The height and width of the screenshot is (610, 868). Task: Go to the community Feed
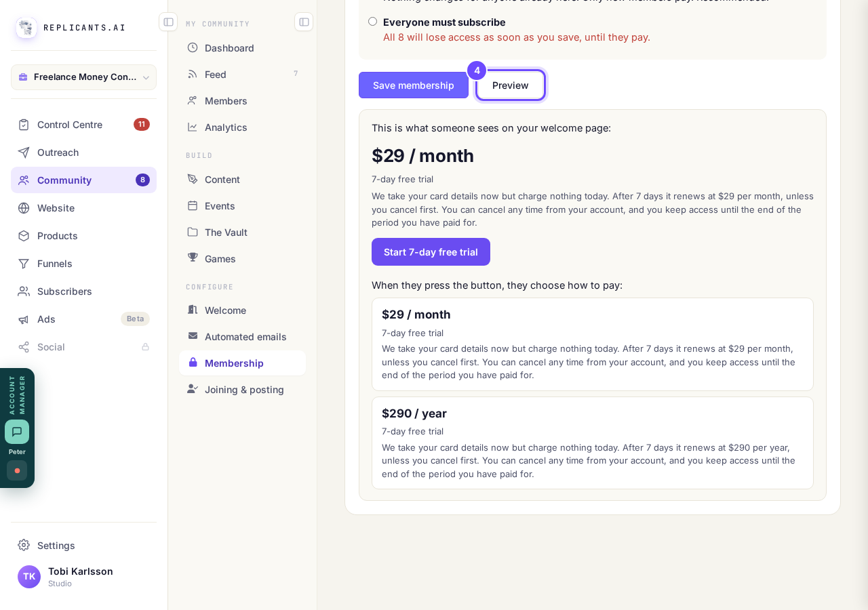pyautogui.click(x=242, y=74)
